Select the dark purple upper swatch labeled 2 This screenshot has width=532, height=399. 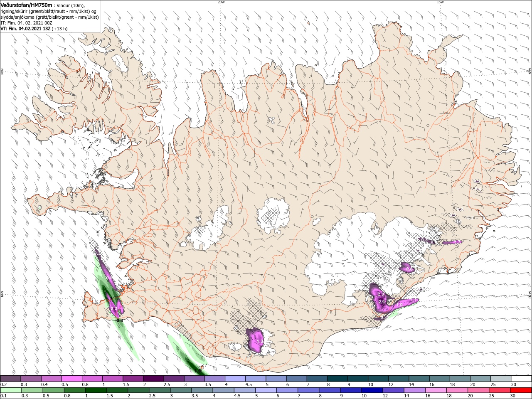153,379
